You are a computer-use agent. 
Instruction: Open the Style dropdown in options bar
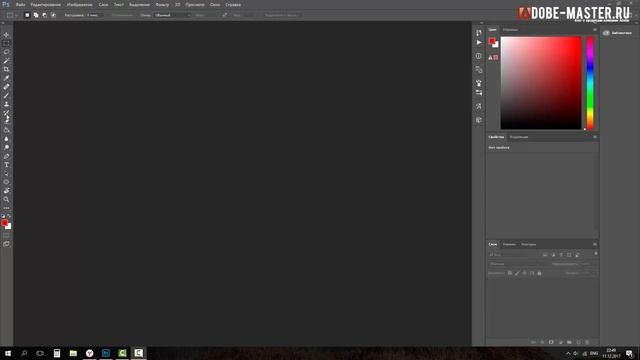[173, 15]
